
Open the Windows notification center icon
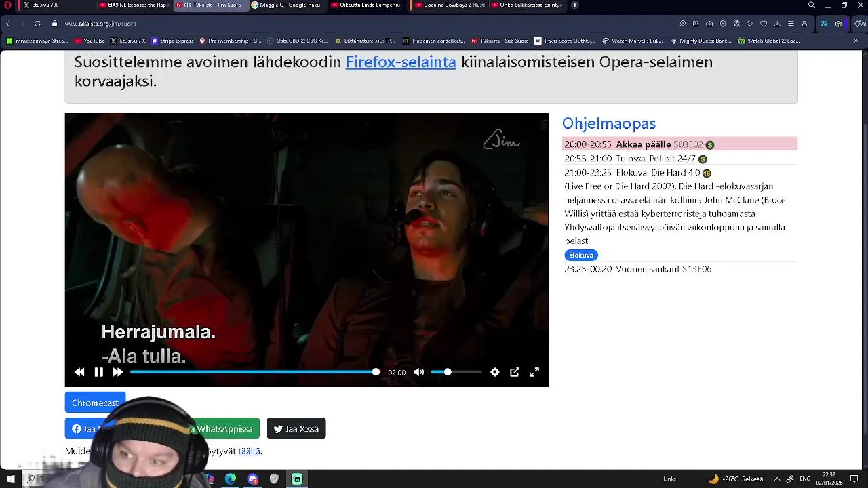(854, 479)
